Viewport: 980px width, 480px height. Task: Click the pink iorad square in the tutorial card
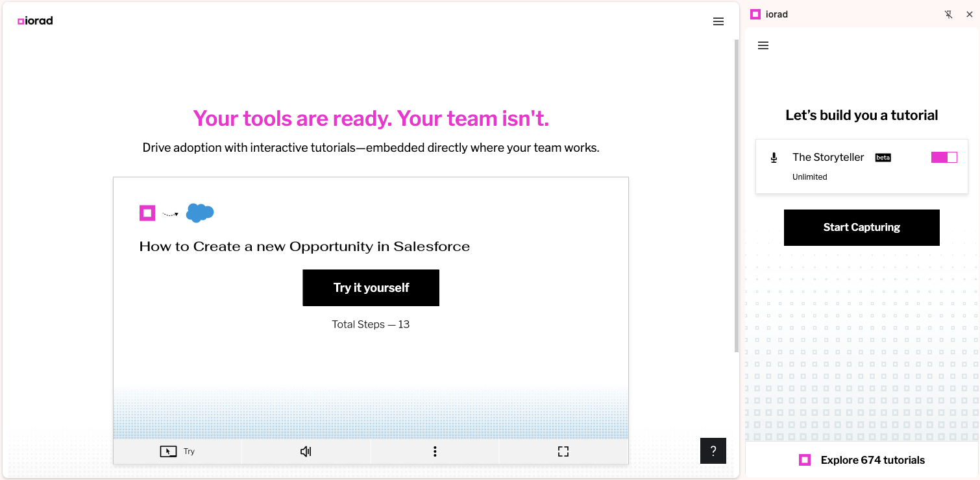coord(147,213)
